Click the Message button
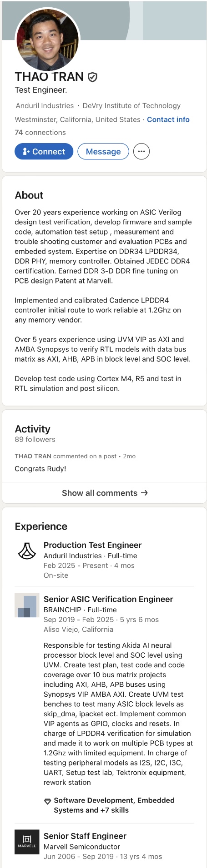Screen dimensions: 207x868 point(103,151)
